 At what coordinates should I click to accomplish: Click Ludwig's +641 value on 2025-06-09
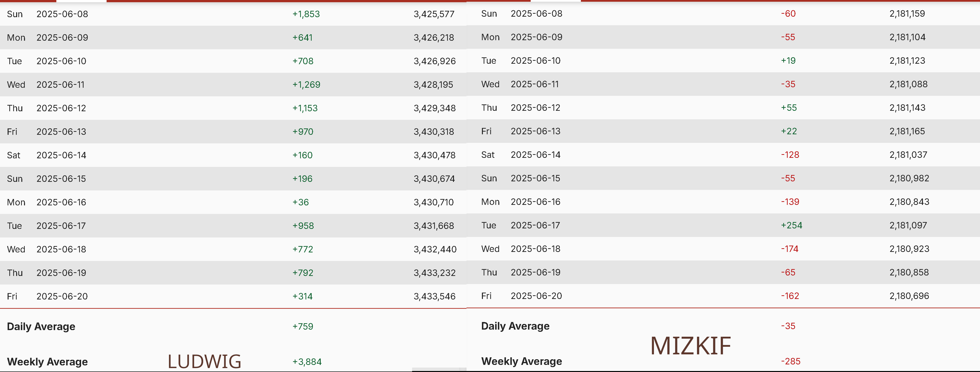pos(302,38)
